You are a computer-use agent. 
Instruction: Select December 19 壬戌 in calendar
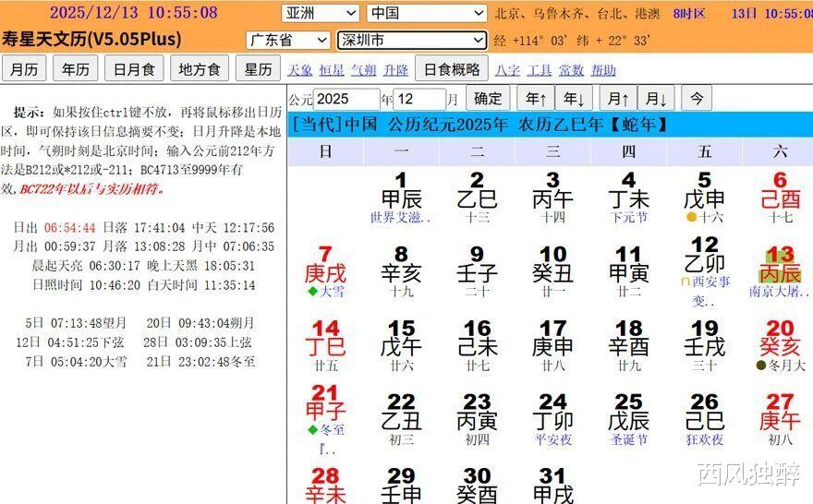point(704,345)
